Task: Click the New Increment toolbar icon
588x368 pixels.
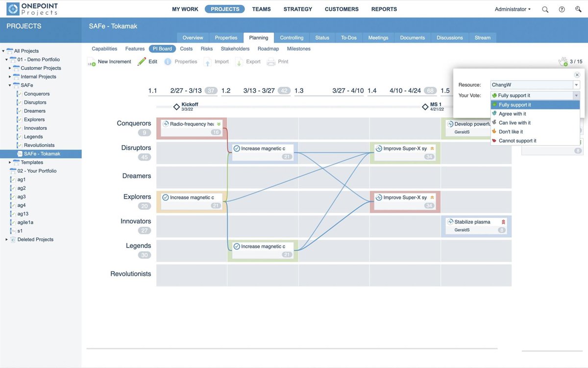Action: (92, 62)
